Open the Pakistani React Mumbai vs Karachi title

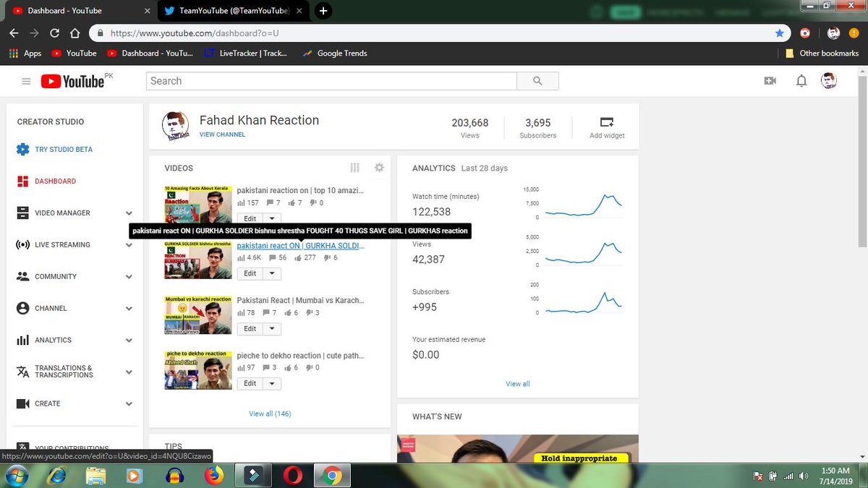(x=301, y=301)
